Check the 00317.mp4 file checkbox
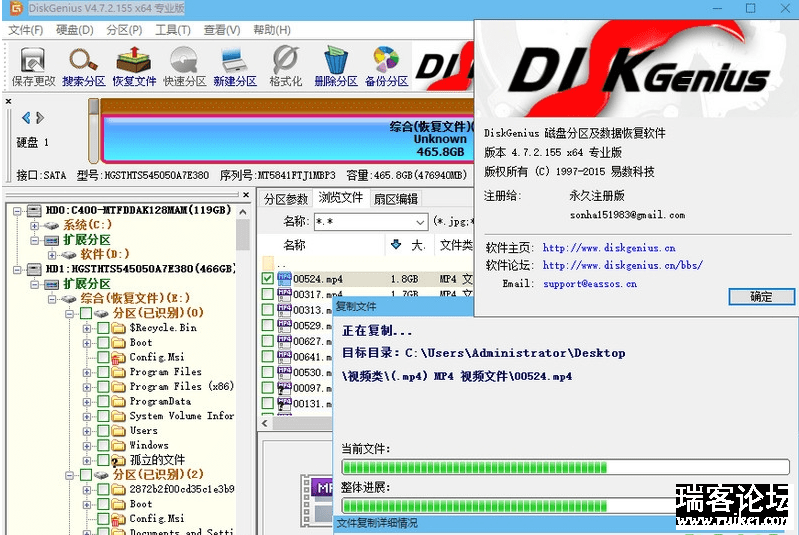This screenshot has width=799, height=535. click(x=268, y=294)
